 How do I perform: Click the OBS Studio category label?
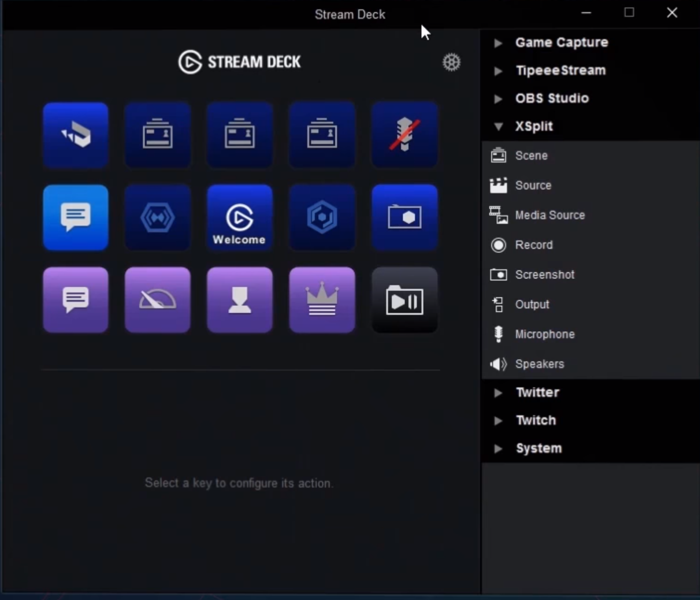(x=552, y=98)
